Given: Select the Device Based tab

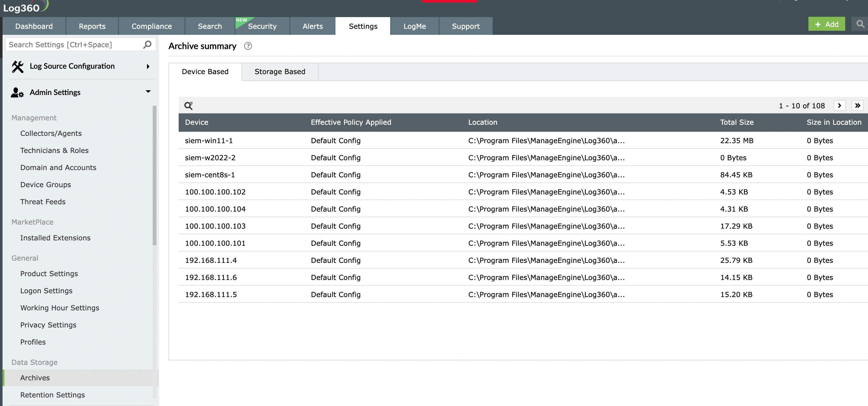Looking at the screenshot, I should 205,72.
